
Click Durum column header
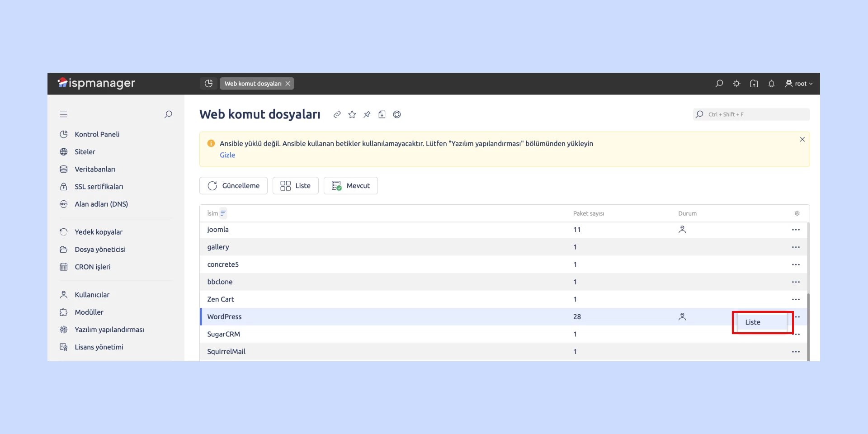click(x=687, y=213)
